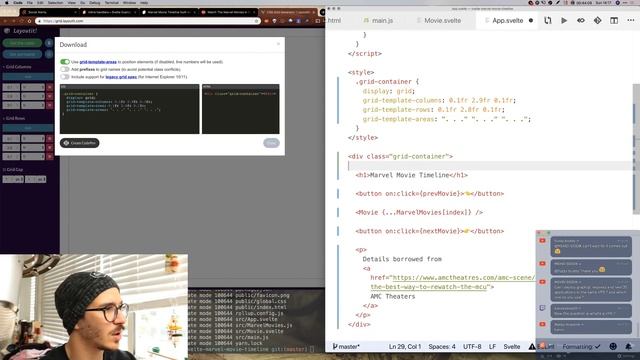The width and height of the screenshot is (640, 360).
Task: Click the icon between play and diamond icons
Action: pyautogui.click(x=581, y=20)
